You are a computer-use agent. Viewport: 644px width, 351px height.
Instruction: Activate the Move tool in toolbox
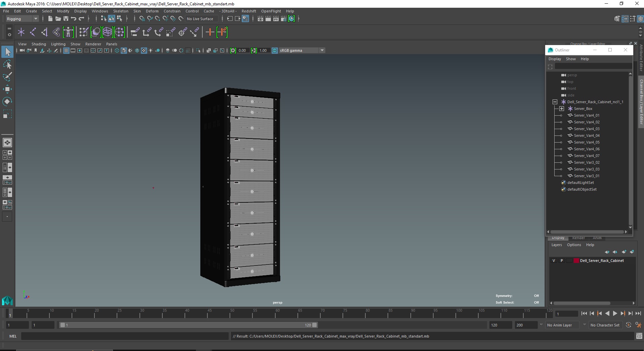pyautogui.click(x=7, y=89)
